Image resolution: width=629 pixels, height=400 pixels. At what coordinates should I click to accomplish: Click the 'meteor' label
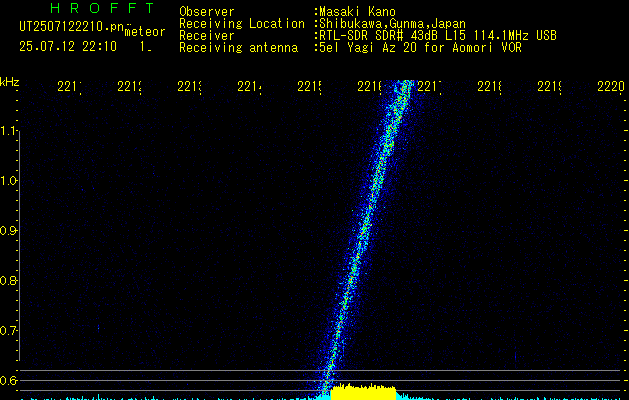click(x=145, y=32)
